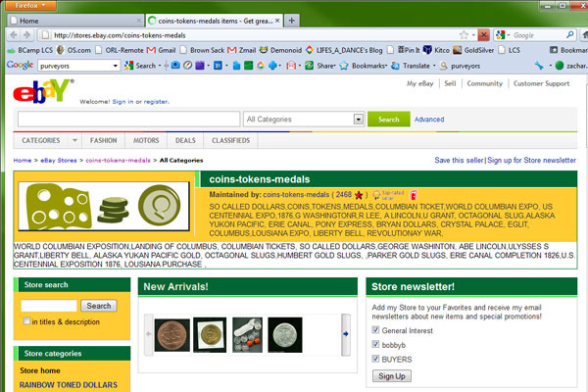
Task: Click the main eBay search input field
Action: click(x=128, y=120)
